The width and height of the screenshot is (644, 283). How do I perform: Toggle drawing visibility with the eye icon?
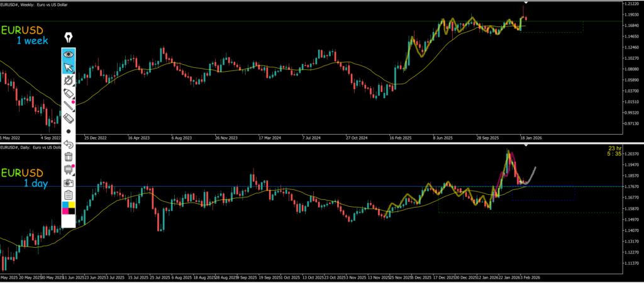pos(69,55)
